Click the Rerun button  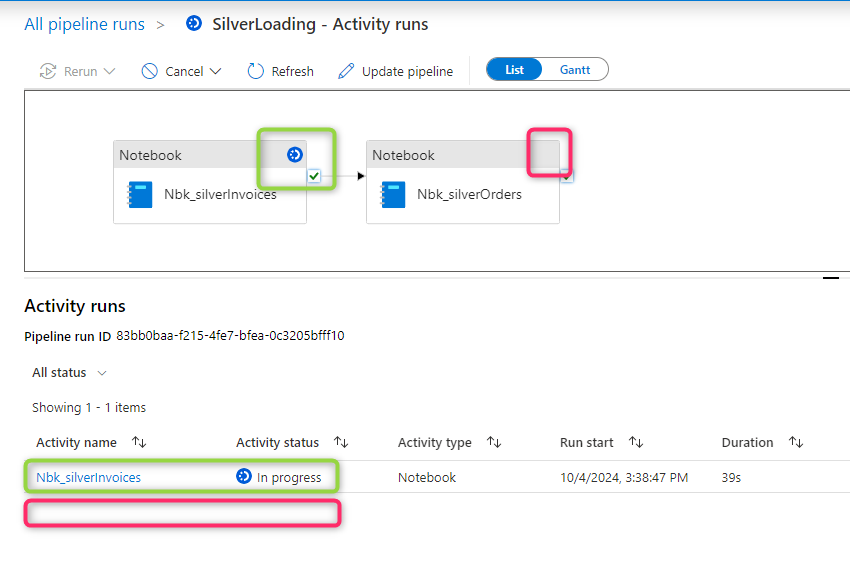pyautogui.click(x=77, y=71)
